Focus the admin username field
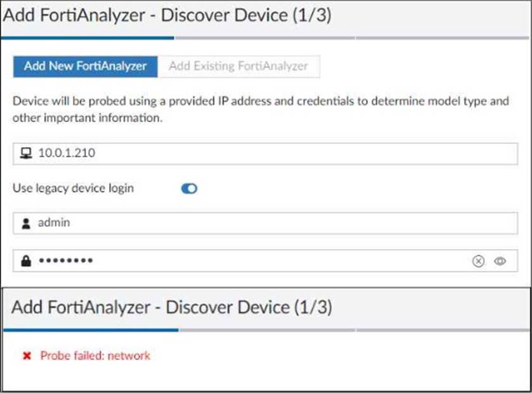532x393 pixels. click(265, 223)
